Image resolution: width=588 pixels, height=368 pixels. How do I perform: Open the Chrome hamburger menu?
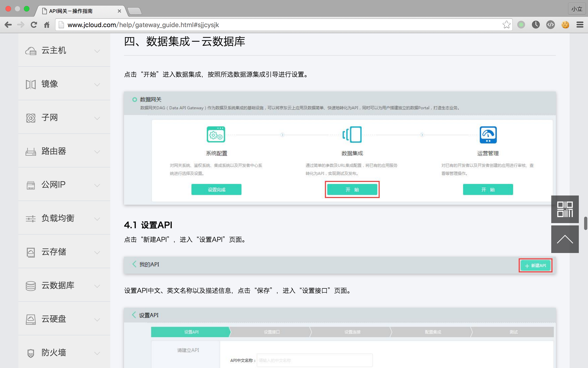tap(580, 25)
